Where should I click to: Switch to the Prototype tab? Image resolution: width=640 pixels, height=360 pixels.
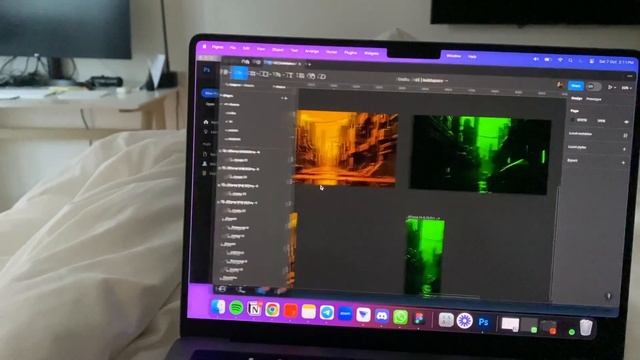coord(594,99)
